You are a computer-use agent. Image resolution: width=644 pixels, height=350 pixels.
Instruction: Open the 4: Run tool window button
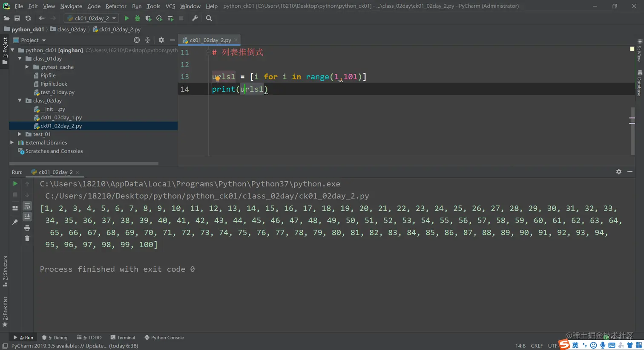[x=23, y=338]
